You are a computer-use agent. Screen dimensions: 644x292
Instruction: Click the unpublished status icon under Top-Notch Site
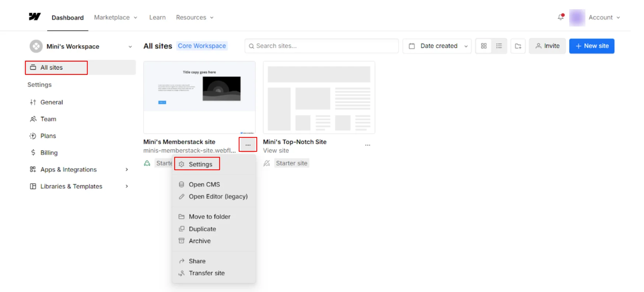pos(267,163)
